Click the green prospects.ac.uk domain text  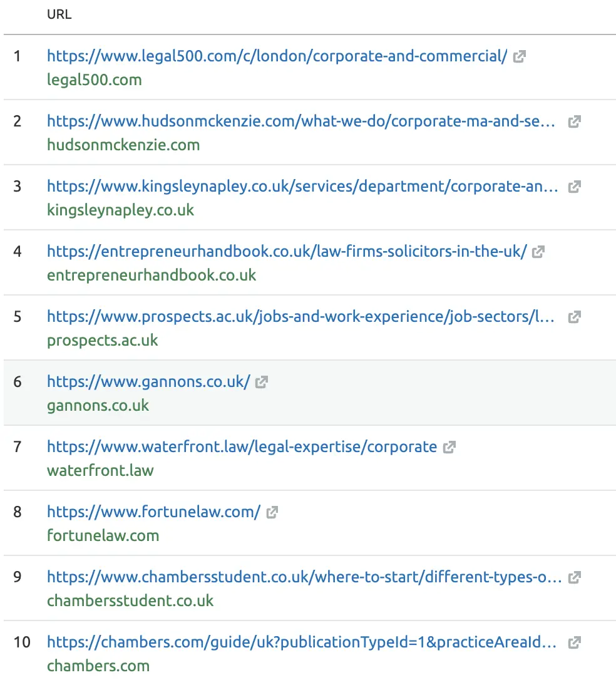pyautogui.click(x=102, y=341)
